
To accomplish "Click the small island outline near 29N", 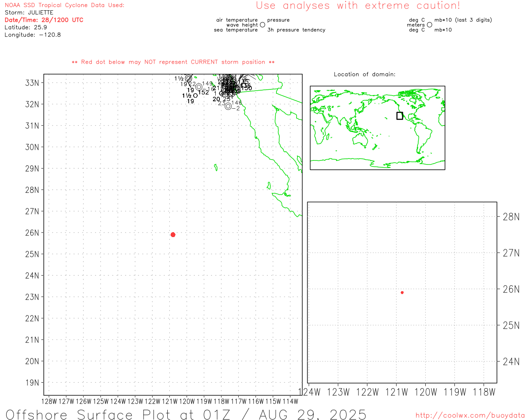I will (216, 167).
